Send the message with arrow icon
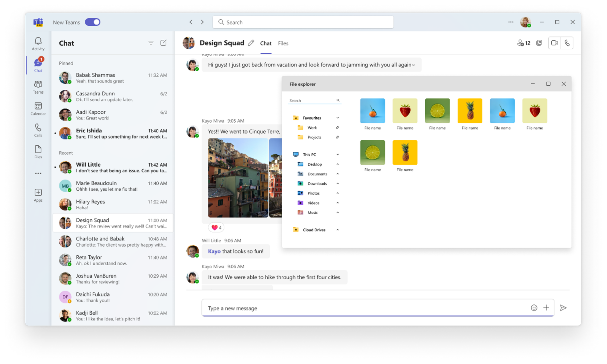The width and height of the screenshot is (607, 364). 563,308
